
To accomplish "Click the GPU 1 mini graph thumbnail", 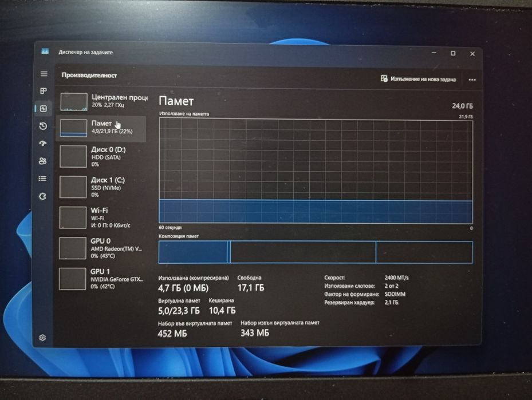I will 72,279.
